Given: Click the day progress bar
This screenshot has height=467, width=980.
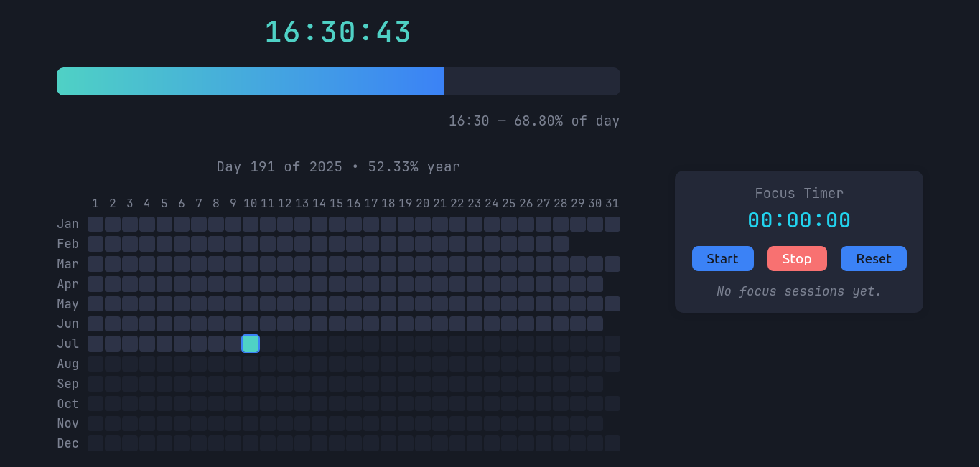Looking at the screenshot, I should coord(338,82).
